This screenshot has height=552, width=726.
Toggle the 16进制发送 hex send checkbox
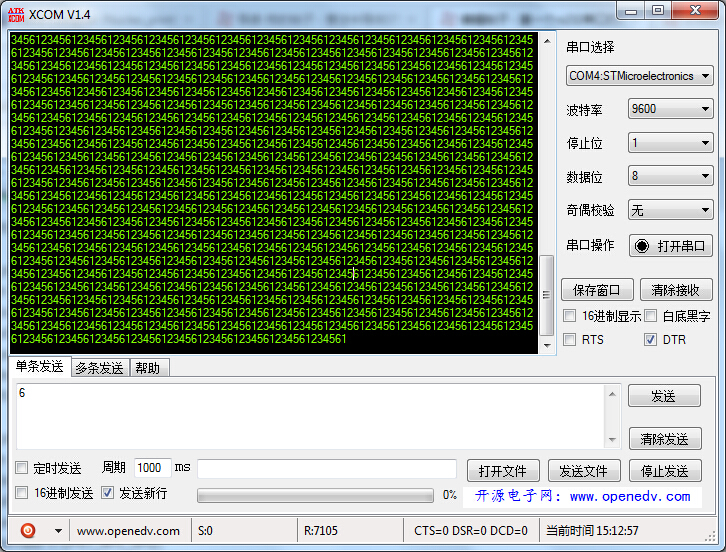[x=21, y=492]
